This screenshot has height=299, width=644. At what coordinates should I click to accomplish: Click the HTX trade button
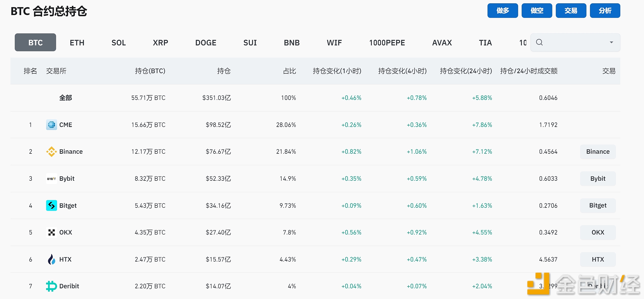[598, 259]
